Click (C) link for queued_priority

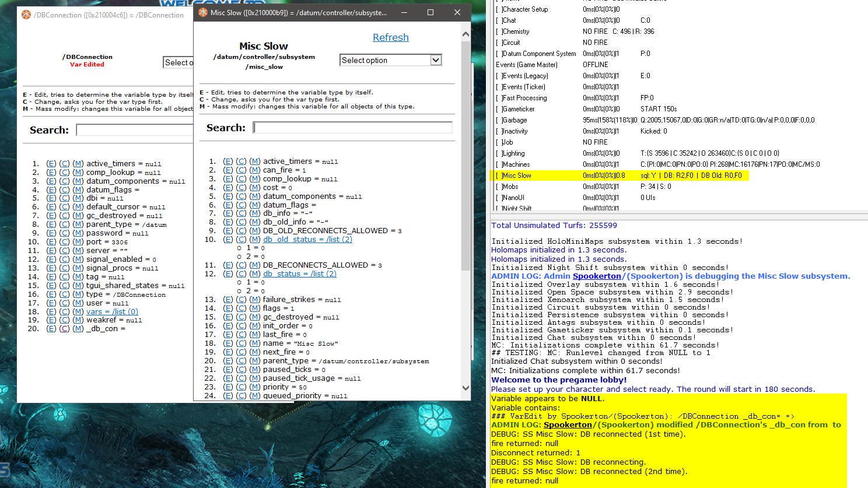click(x=241, y=396)
